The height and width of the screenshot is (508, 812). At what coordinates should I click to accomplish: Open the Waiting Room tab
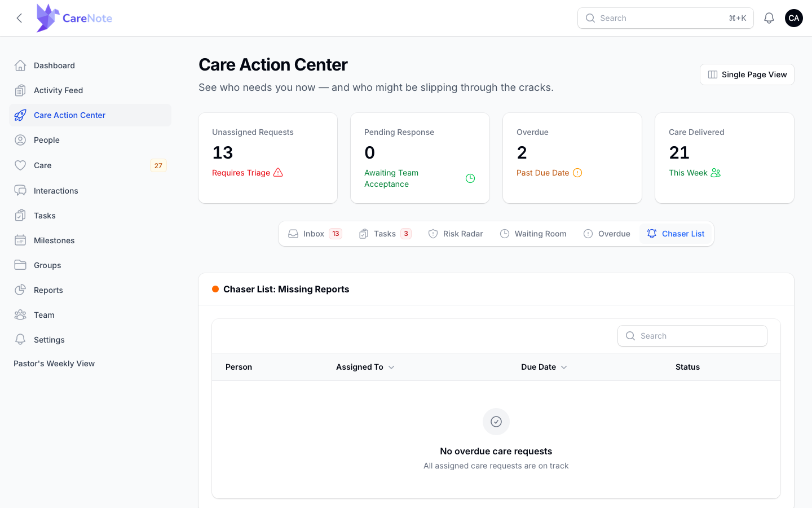tap(533, 234)
